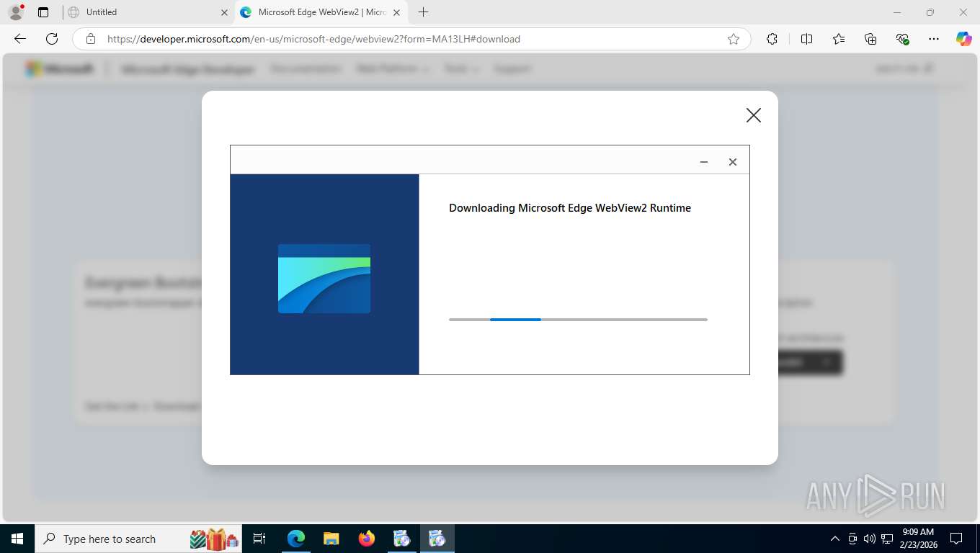Screen dimensions: 980x553
Task: View site information lock icon
Action: pyautogui.click(x=91, y=39)
